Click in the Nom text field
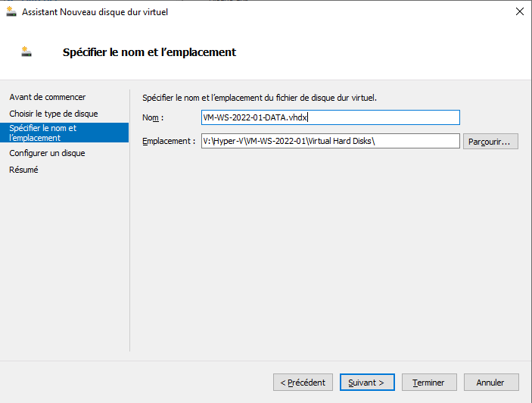 pyautogui.click(x=330, y=117)
